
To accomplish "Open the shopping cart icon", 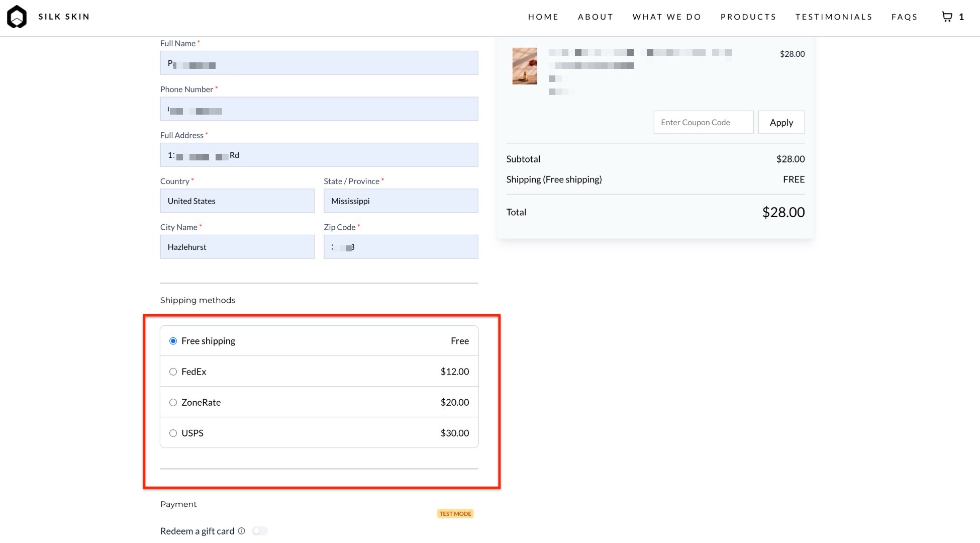I will [x=947, y=17].
